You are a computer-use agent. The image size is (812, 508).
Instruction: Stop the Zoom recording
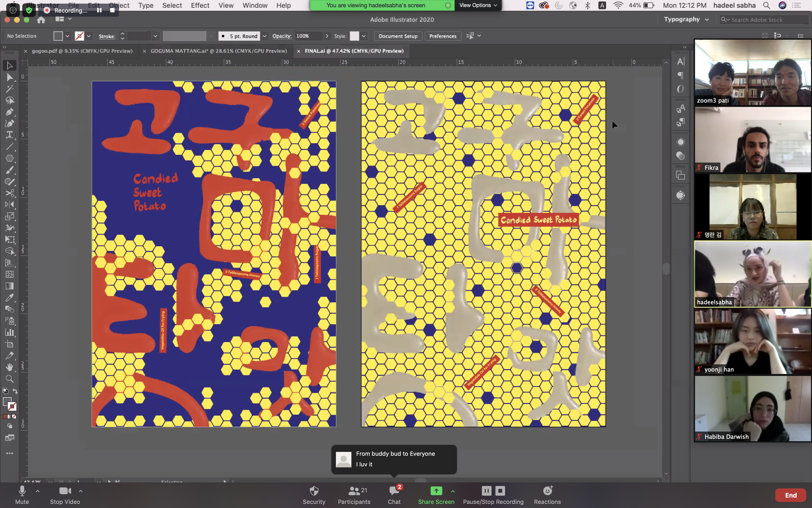click(500, 491)
